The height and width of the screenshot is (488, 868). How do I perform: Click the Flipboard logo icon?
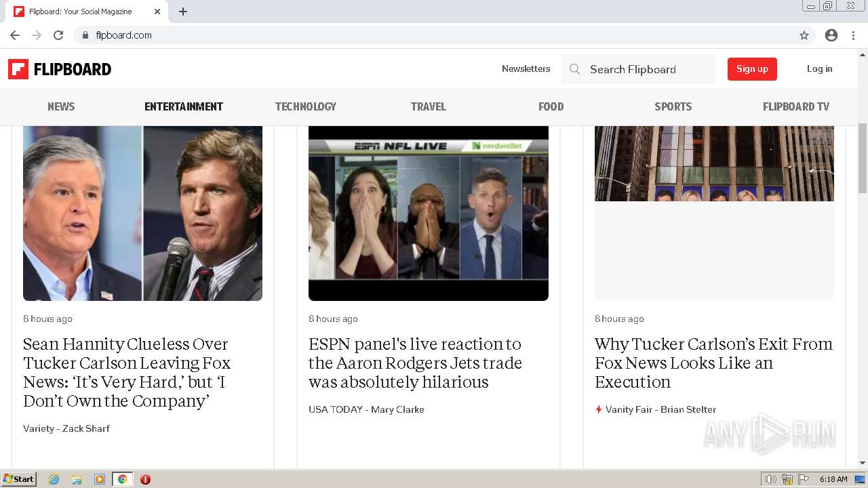point(18,69)
